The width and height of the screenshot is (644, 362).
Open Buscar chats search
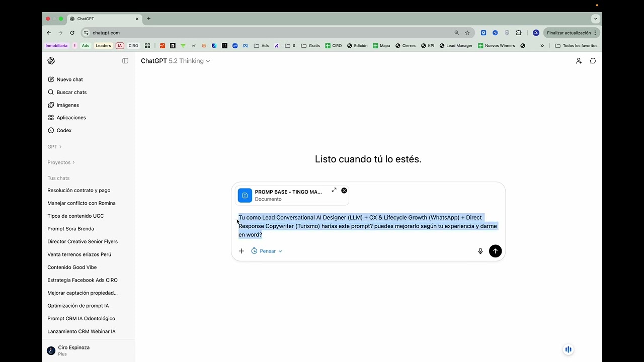(67, 92)
